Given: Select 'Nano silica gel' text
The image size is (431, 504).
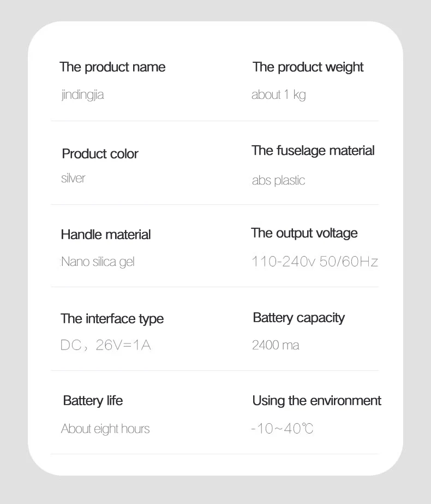Looking at the screenshot, I should click(98, 262).
